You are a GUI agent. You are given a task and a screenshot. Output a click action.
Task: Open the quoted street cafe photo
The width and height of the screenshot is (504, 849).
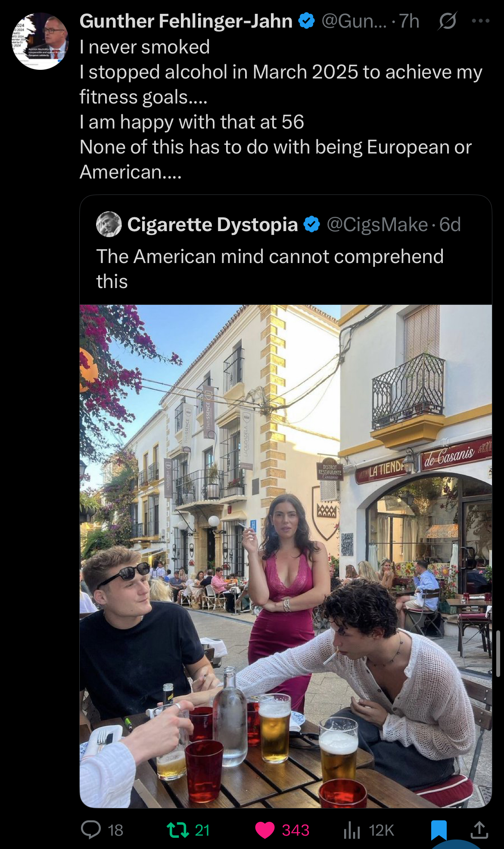pyautogui.click(x=286, y=556)
